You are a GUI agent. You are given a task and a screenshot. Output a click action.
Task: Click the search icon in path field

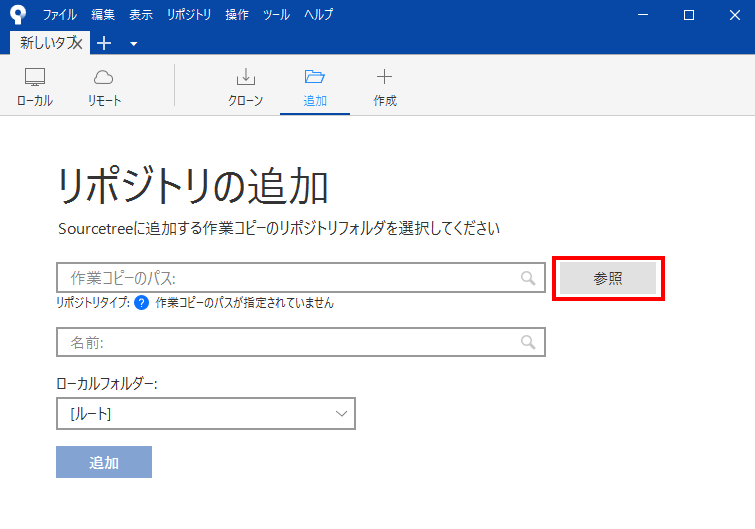(528, 278)
